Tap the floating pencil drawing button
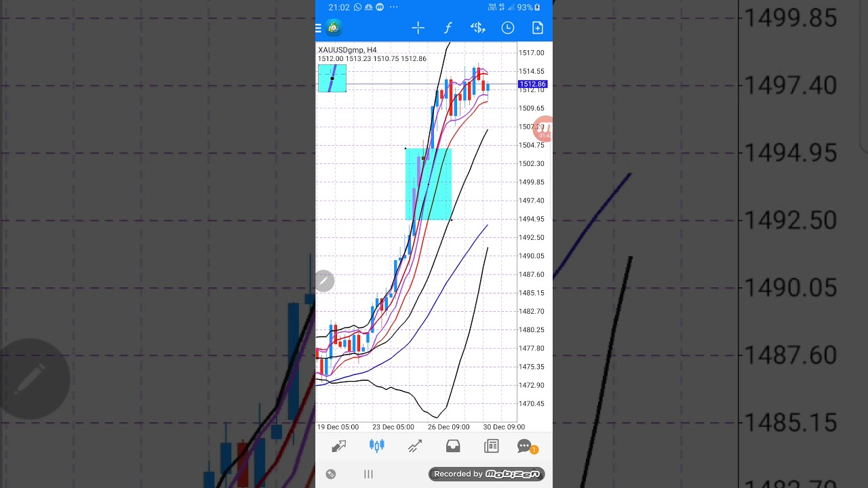The height and width of the screenshot is (488, 868). click(x=324, y=281)
